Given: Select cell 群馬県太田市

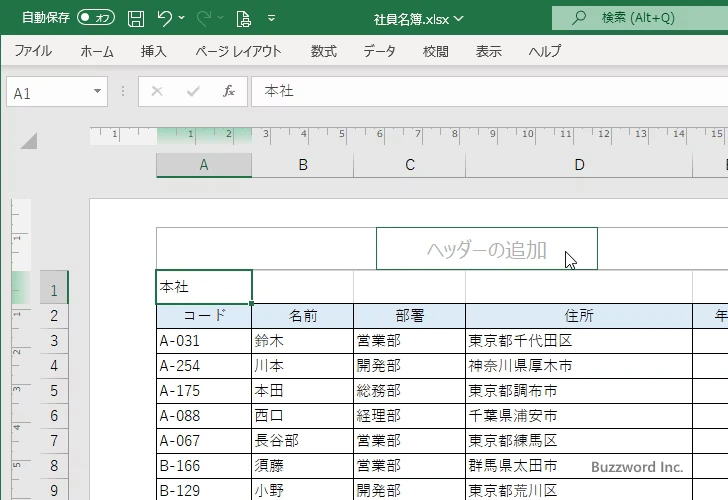Looking at the screenshot, I should pyautogui.click(x=579, y=466).
